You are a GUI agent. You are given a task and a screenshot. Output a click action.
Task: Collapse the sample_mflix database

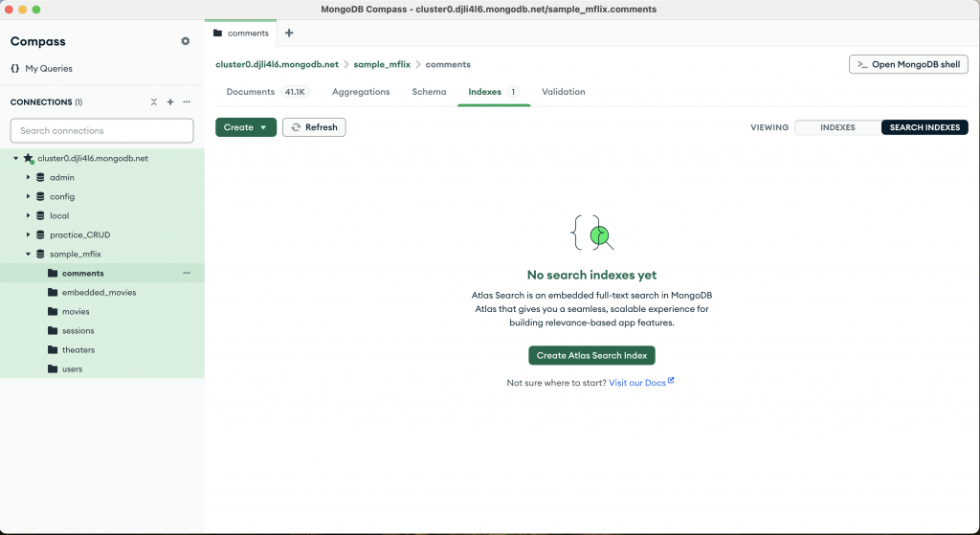[28, 254]
